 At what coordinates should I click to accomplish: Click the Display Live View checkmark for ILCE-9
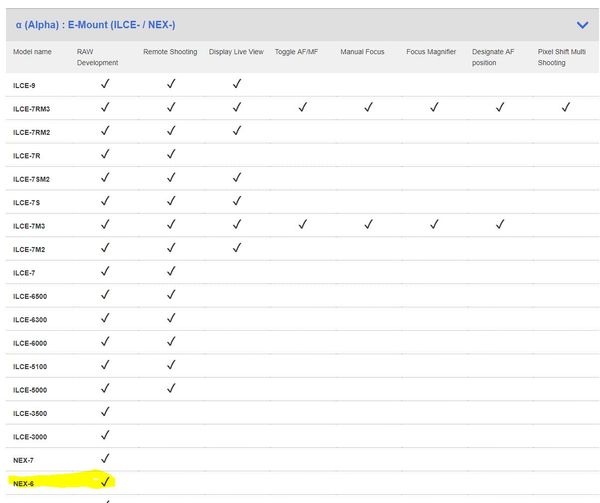pos(236,84)
